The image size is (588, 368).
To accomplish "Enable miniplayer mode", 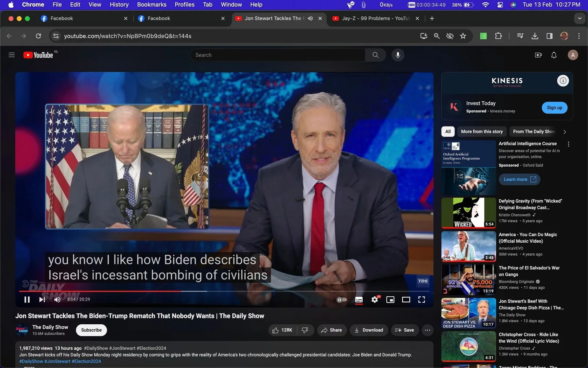I will (x=390, y=300).
